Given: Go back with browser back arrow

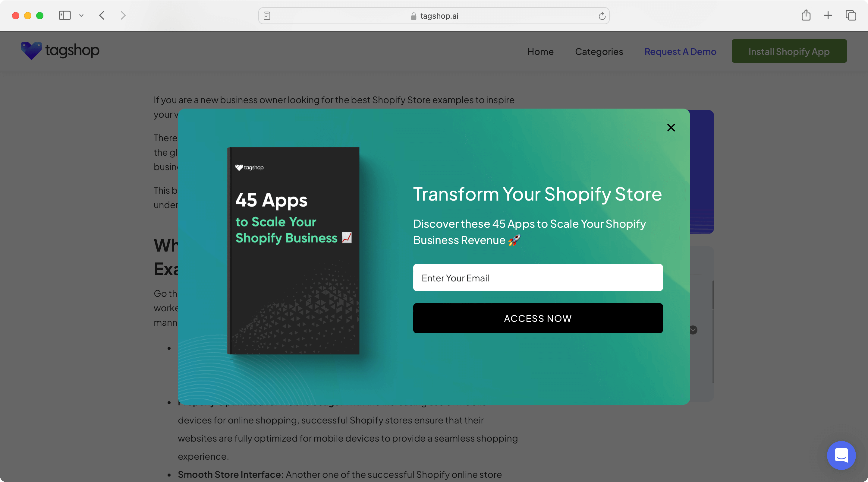Looking at the screenshot, I should click(102, 15).
